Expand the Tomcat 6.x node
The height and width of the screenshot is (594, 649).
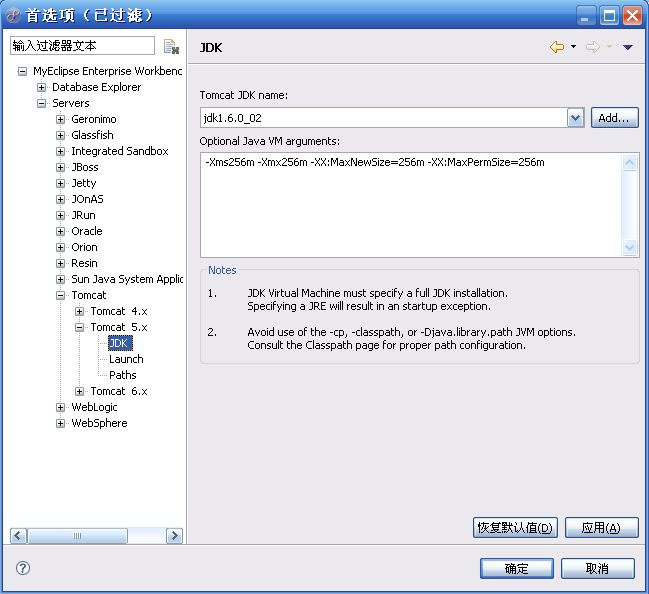click(x=79, y=391)
